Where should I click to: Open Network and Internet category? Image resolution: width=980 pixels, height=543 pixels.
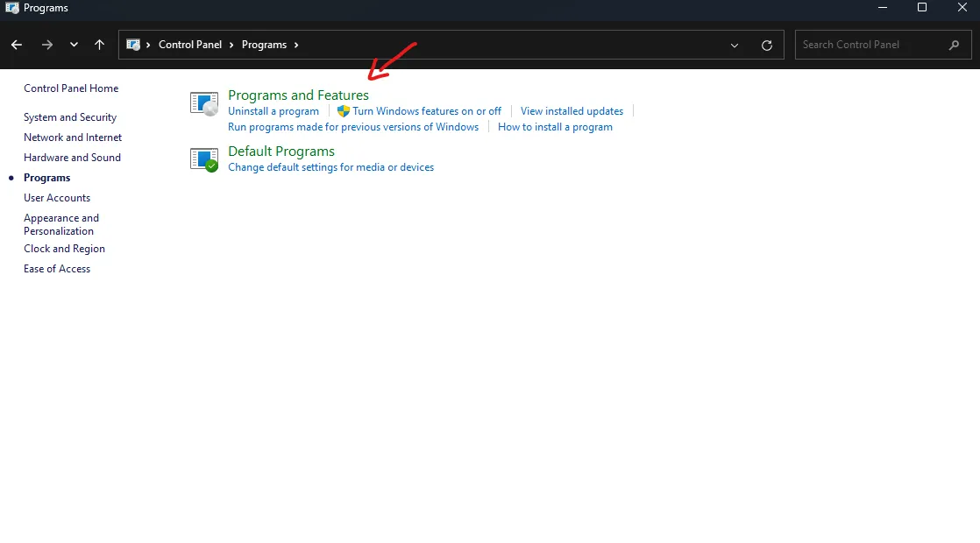[x=73, y=138]
